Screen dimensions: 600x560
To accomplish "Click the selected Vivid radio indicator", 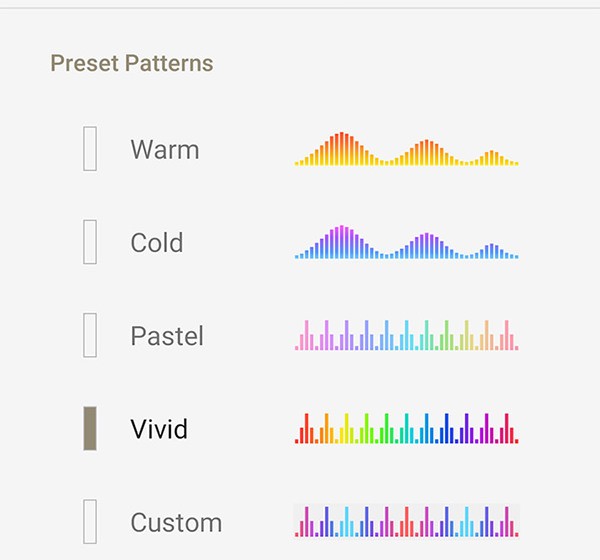I will pyautogui.click(x=90, y=428).
